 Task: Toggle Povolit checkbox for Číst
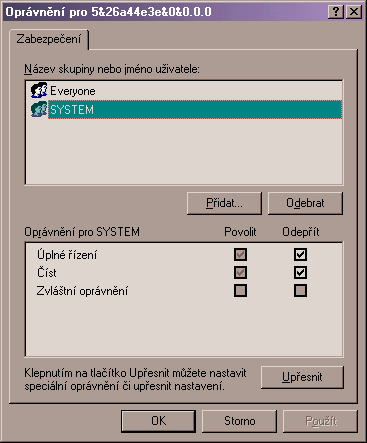pyautogui.click(x=240, y=273)
